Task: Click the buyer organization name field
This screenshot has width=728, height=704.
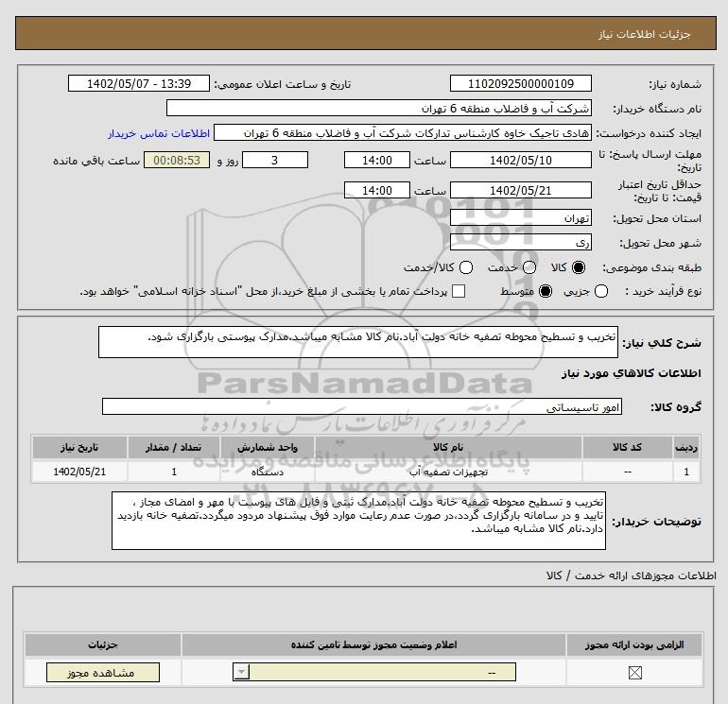Action: pos(379,108)
